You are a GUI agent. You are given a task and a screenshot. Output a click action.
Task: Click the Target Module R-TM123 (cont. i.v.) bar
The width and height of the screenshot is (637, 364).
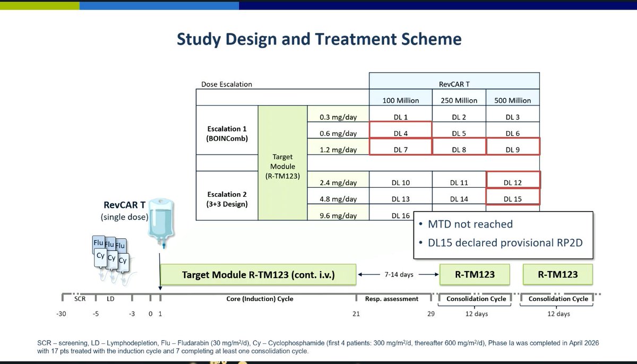(258, 275)
